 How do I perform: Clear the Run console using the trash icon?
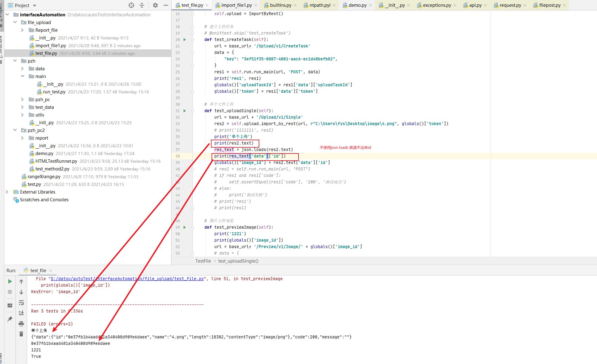(x=21, y=334)
